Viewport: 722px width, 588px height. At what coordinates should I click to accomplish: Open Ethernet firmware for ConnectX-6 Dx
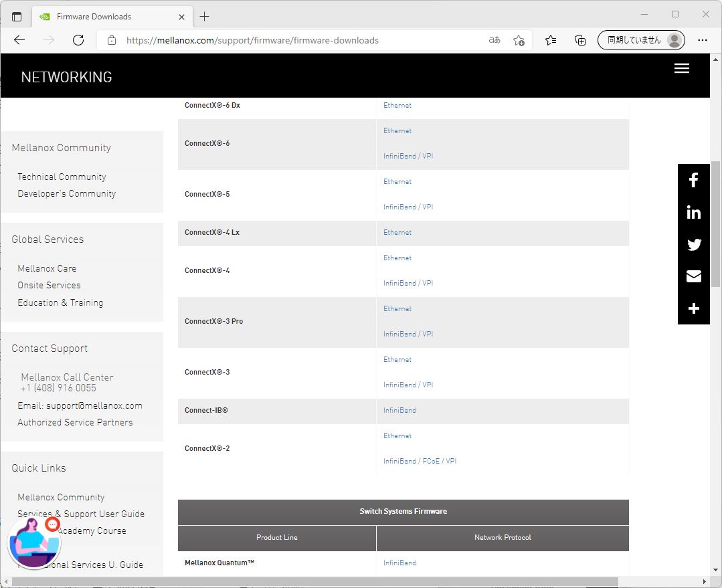397,106
